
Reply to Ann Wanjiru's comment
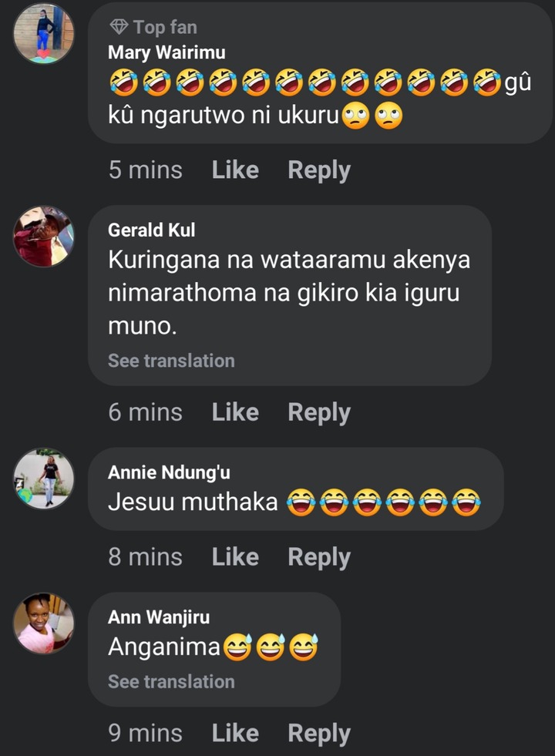(319, 733)
